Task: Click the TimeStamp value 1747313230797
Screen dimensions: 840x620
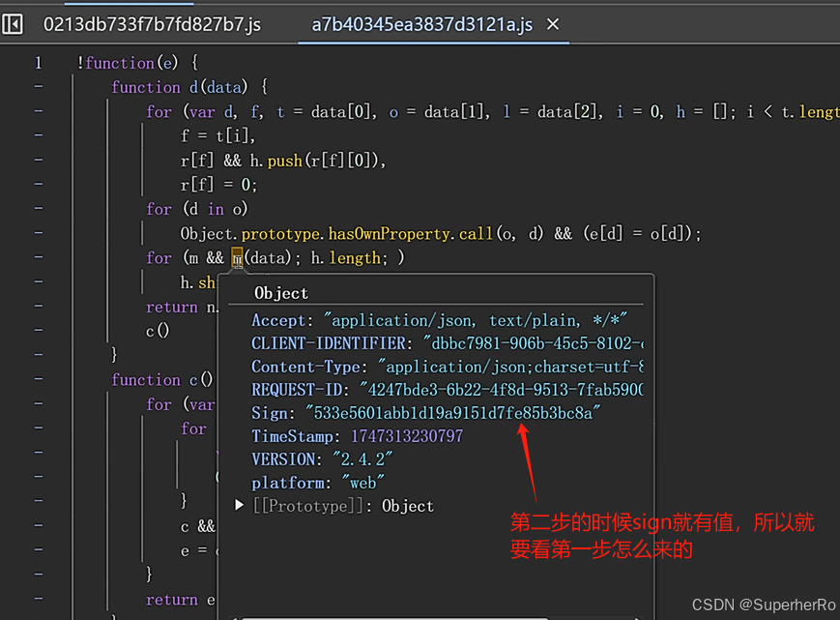Action: [x=407, y=436]
